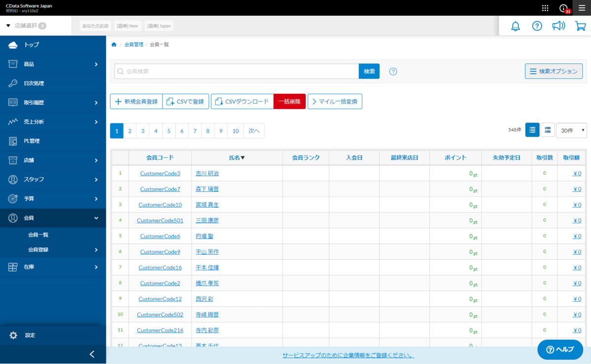Collapse the 会員 submenu chevron
The width and height of the screenshot is (591, 364).
click(x=96, y=218)
